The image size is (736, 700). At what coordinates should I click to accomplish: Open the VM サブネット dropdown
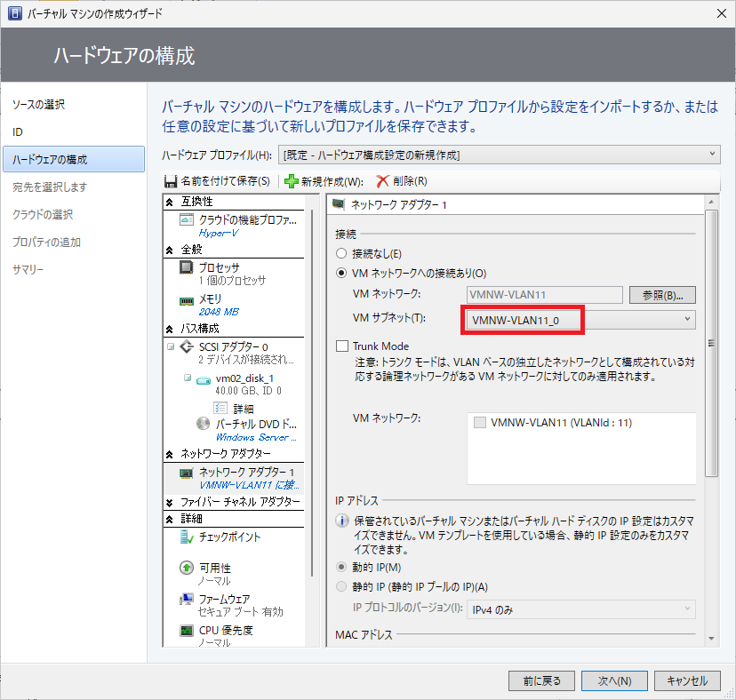pos(581,320)
